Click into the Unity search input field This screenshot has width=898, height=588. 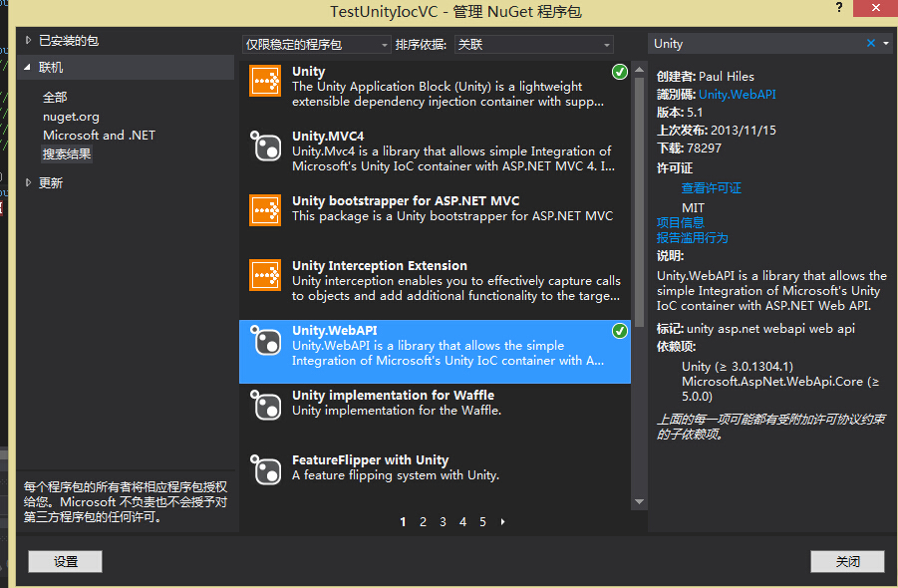(757, 44)
